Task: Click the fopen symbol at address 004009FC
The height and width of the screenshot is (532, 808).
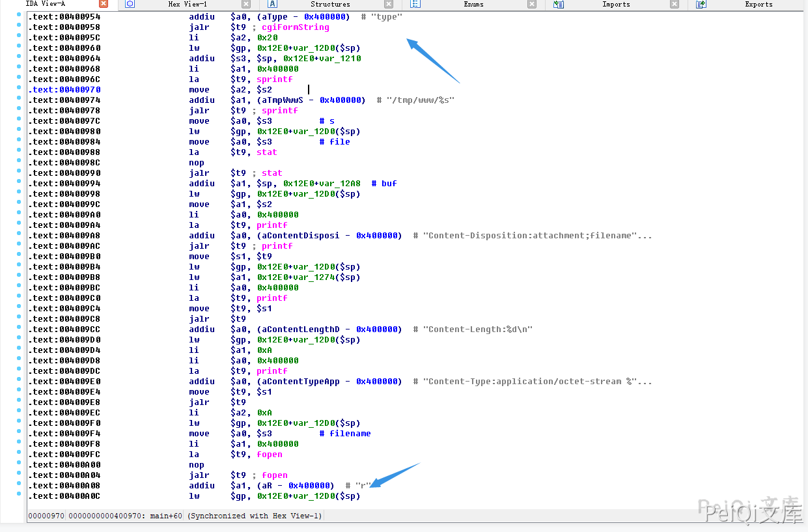Action: tap(270, 455)
